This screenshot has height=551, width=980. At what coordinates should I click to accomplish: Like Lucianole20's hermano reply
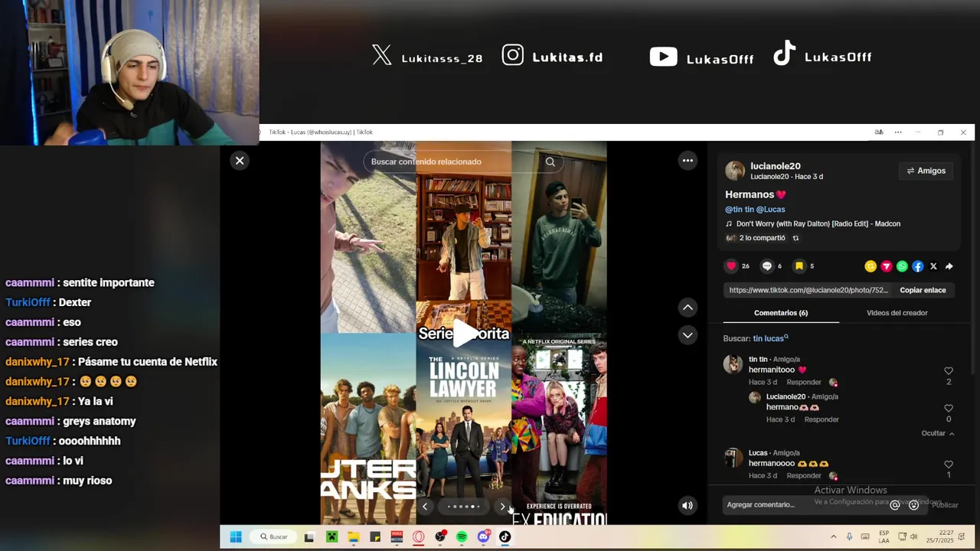pos(949,409)
